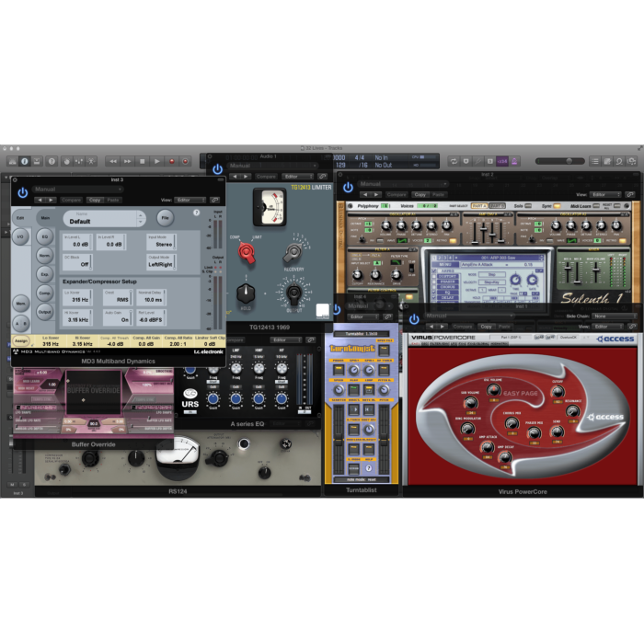Select the Output page button in MD3
This screenshot has height=644, width=644.
(45, 312)
